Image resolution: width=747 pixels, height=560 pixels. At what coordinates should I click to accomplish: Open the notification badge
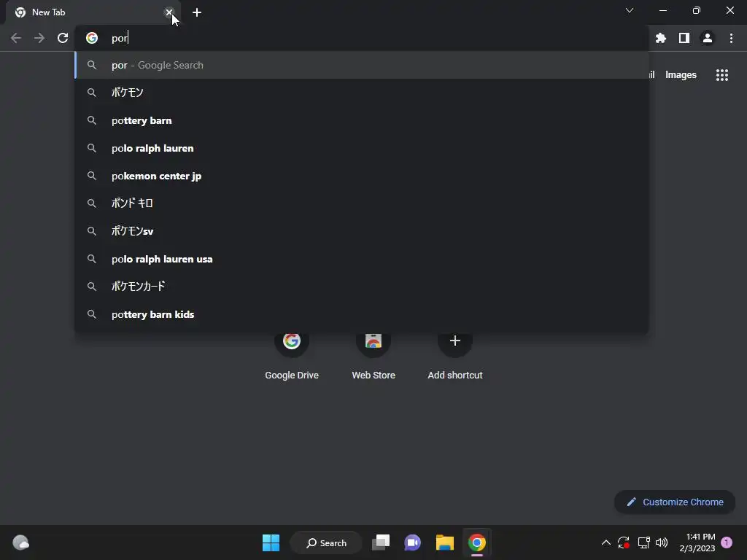(x=727, y=542)
